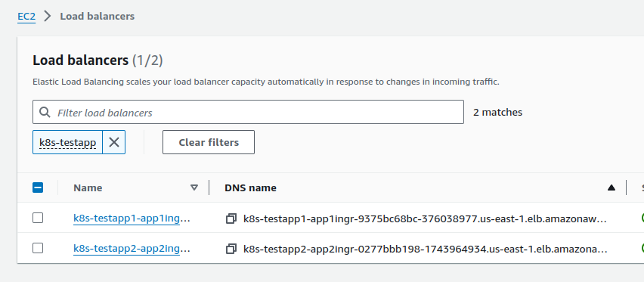Click status icon for k8s-testapp2 row
The width and height of the screenshot is (644, 282).
click(642, 248)
